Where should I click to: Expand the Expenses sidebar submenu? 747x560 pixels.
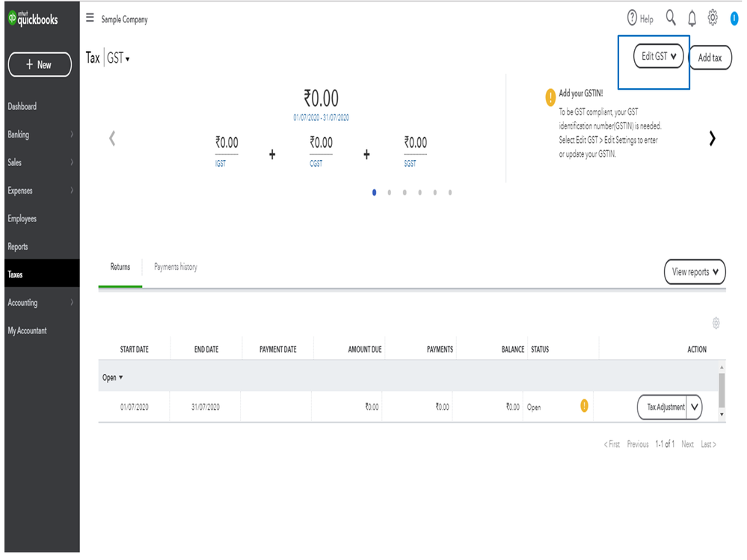pyautogui.click(x=72, y=191)
